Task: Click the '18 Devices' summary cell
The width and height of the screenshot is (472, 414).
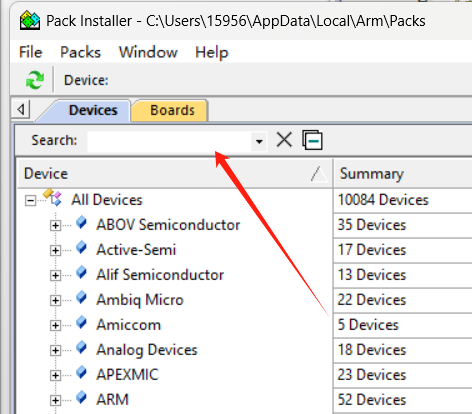Action: (x=403, y=350)
